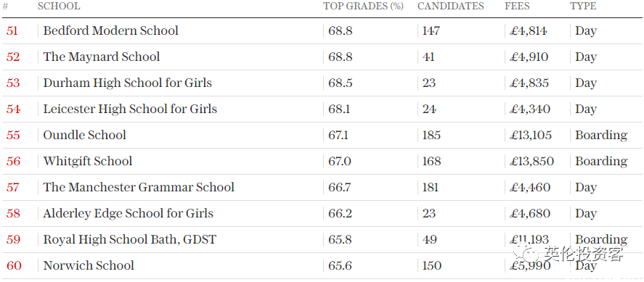This screenshot has height=282, width=644.
Task: Open Bedford Modern School entry
Action: (x=111, y=30)
